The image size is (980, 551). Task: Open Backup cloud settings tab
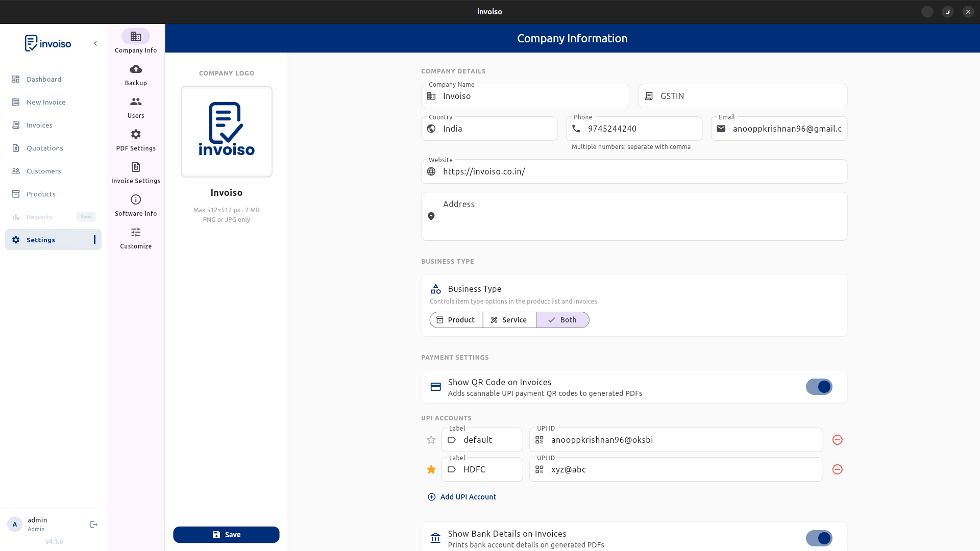coord(136,74)
